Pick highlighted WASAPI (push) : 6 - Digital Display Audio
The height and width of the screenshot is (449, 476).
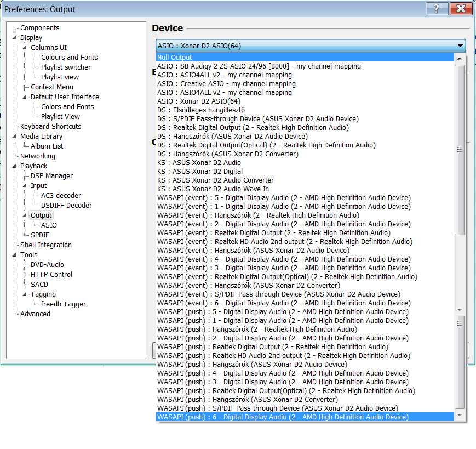tap(305, 417)
